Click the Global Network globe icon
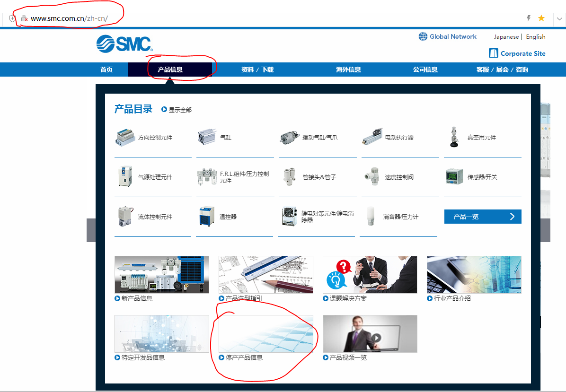Screen dimensions: 566x392 (x=423, y=36)
